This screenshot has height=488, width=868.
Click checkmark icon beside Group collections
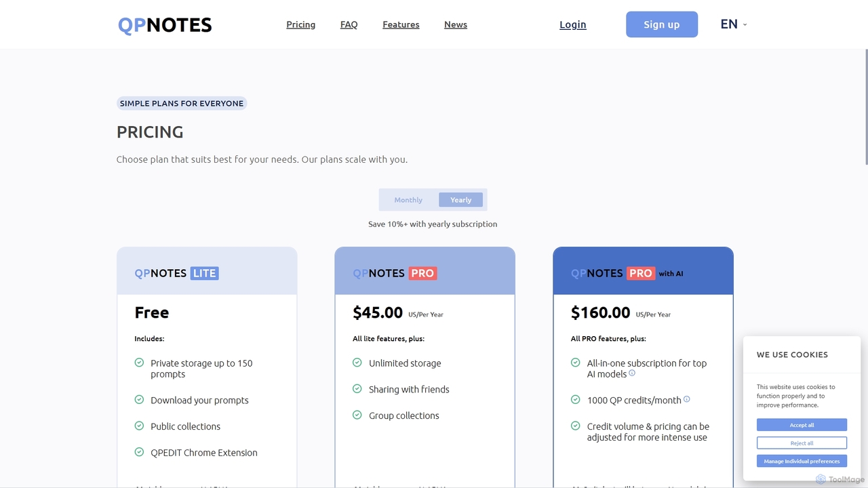[357, 415]
